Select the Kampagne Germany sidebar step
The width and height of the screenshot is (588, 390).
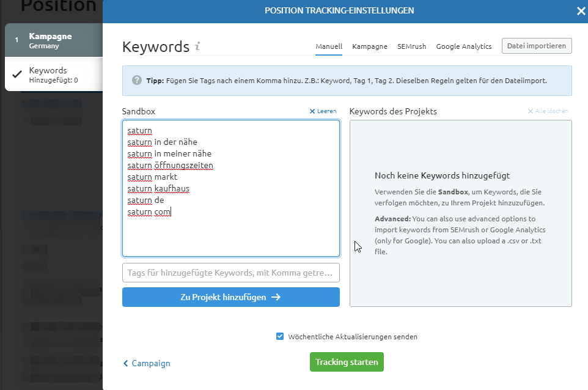54,40
